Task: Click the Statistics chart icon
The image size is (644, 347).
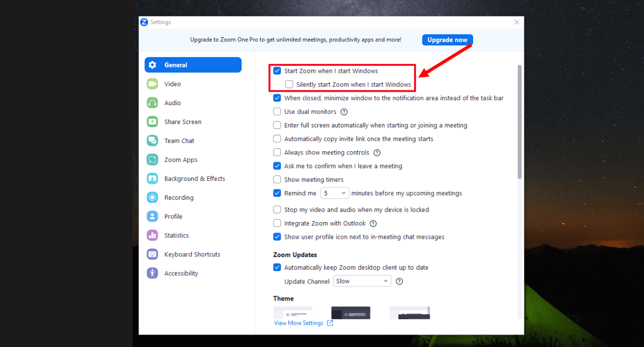Action: click(x=153, y=235)
